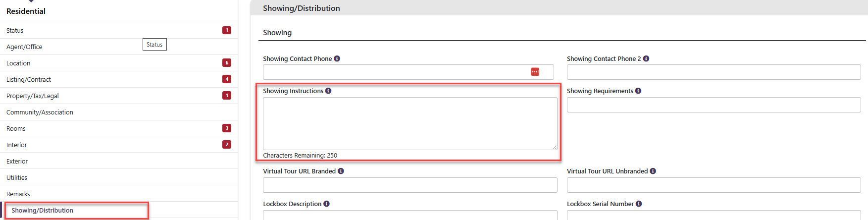This screenshot has width=868, height=220.
Task: Select Listing/Contract in sidebar
Action: [29, 80]
